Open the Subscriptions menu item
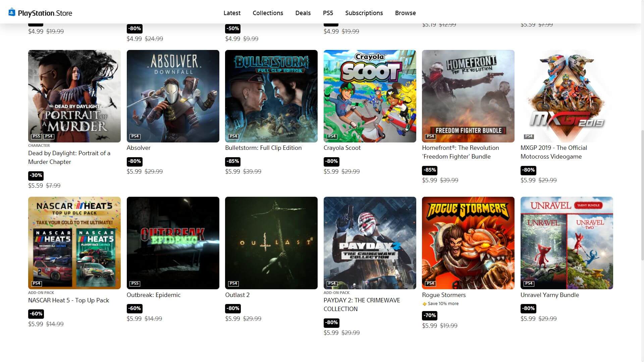 pyautogui.click(x=364, y=13)
